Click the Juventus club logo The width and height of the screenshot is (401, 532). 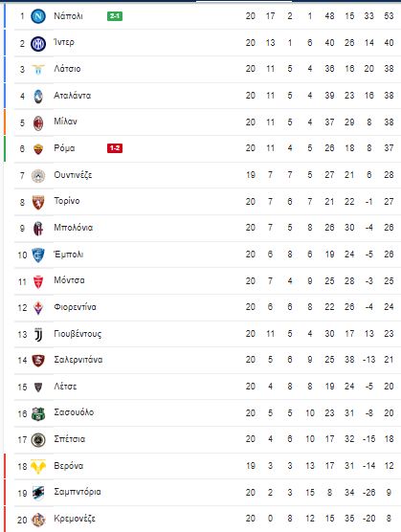38,335
